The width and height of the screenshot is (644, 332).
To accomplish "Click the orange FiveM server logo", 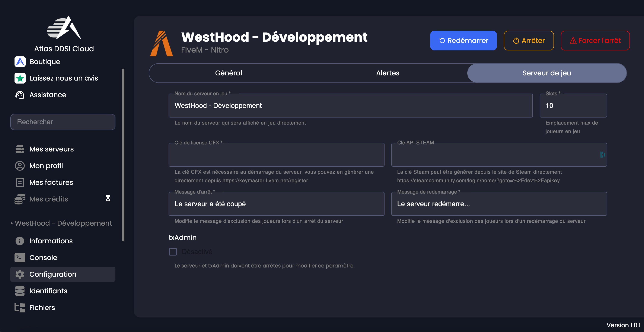I will coord(162,43).
